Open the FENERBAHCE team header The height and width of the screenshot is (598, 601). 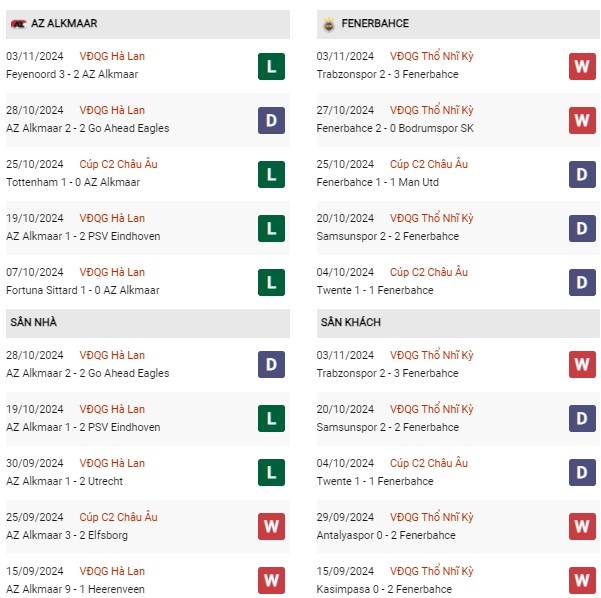pos(458,24)
